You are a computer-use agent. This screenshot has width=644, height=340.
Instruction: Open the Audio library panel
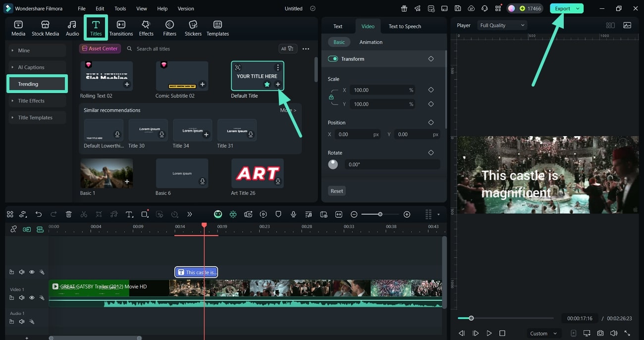coord(72,28)
